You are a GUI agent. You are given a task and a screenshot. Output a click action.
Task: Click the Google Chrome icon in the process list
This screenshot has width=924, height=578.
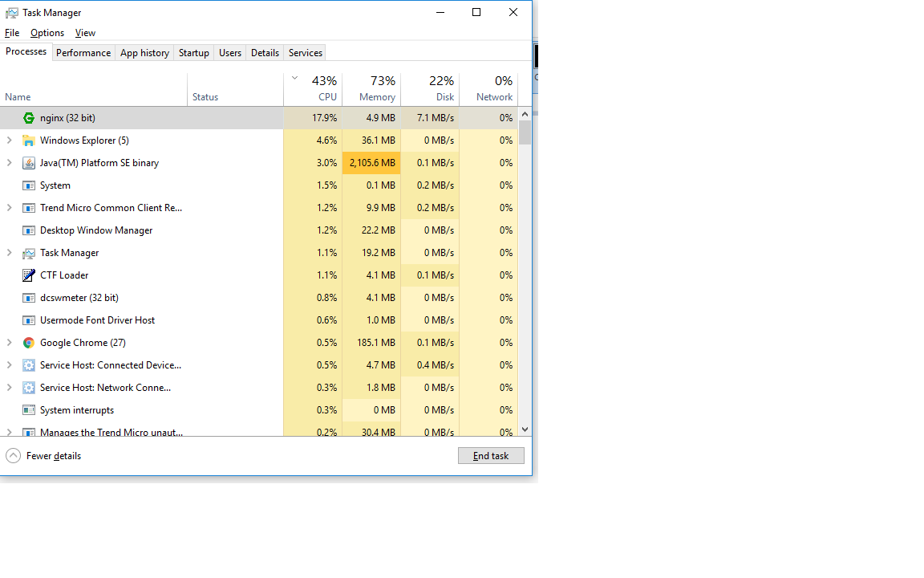tap(29, 342)
